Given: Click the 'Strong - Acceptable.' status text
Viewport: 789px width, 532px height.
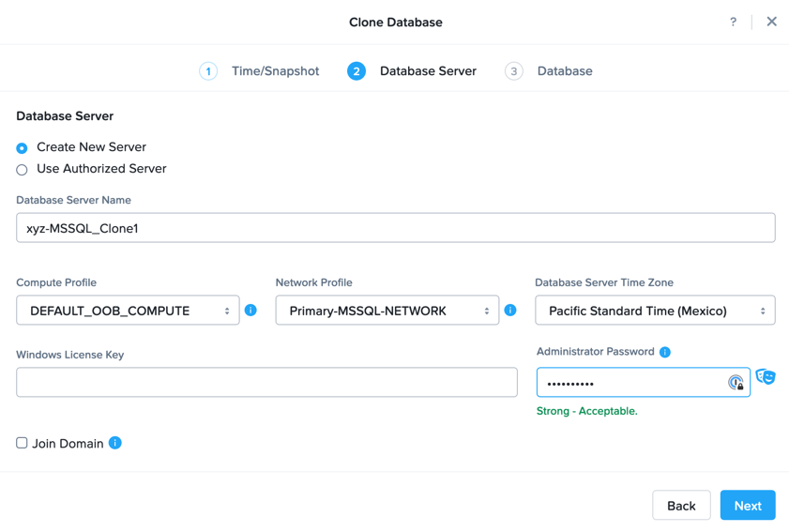Looking at the screenshot, I should pyautogui.click(x=586, y=411).
